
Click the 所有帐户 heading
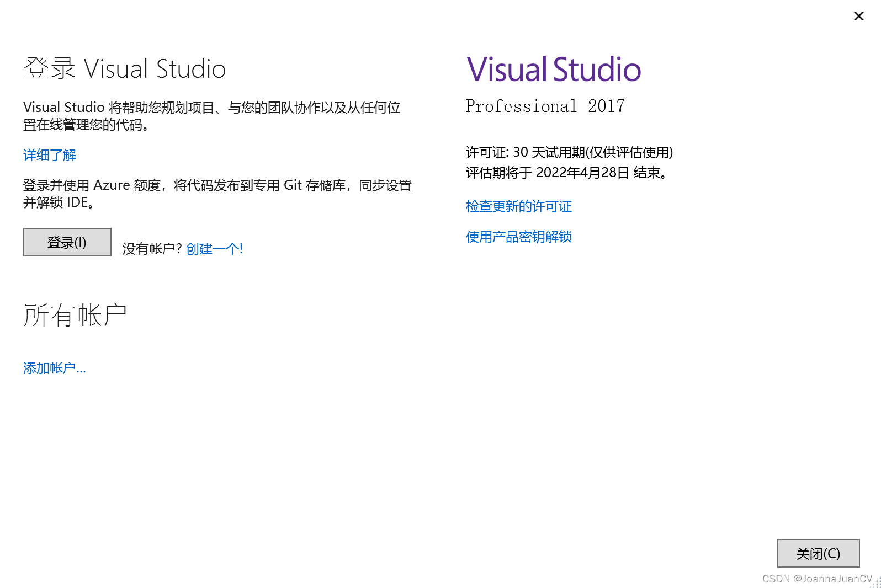tap(75, 315)
